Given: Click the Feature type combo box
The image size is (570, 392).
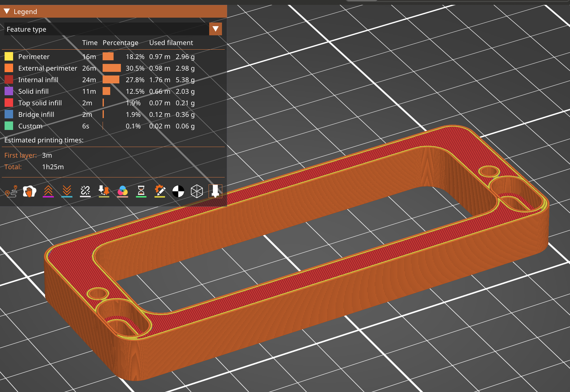Looking at the screenshot, I should coord(113,29).
